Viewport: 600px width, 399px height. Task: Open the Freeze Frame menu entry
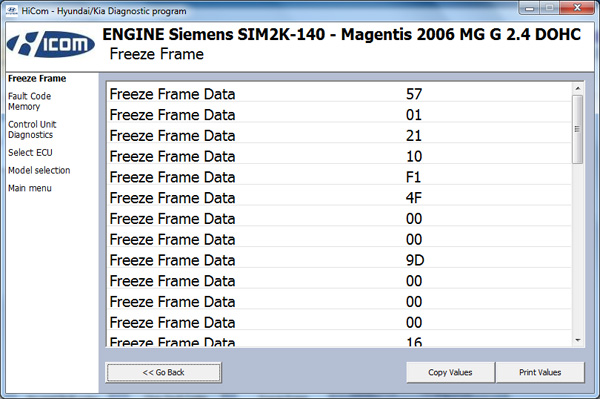37,78
